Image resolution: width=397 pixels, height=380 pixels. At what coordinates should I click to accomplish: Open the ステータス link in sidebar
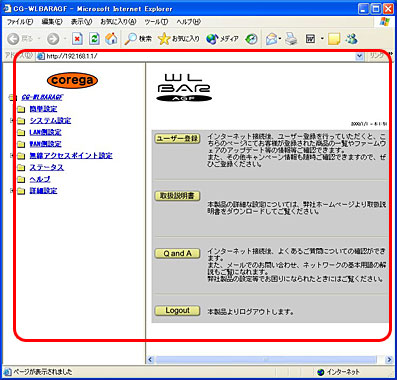click(47, 167)
